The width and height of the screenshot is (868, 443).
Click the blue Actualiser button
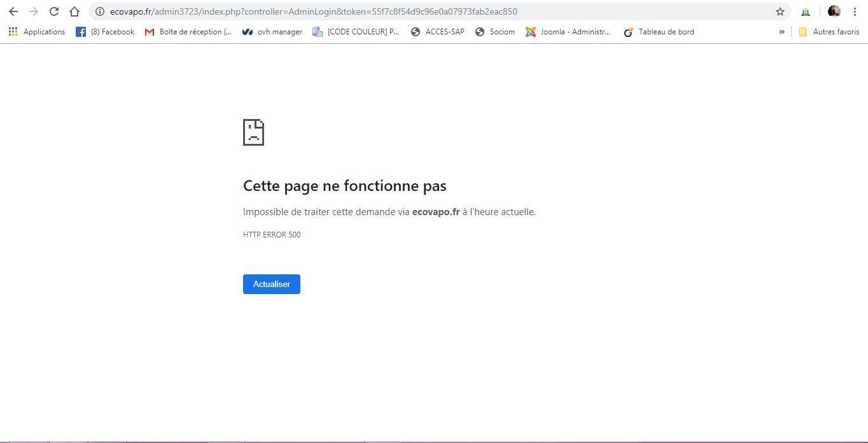pyautogui.click(x=272, y=284)
